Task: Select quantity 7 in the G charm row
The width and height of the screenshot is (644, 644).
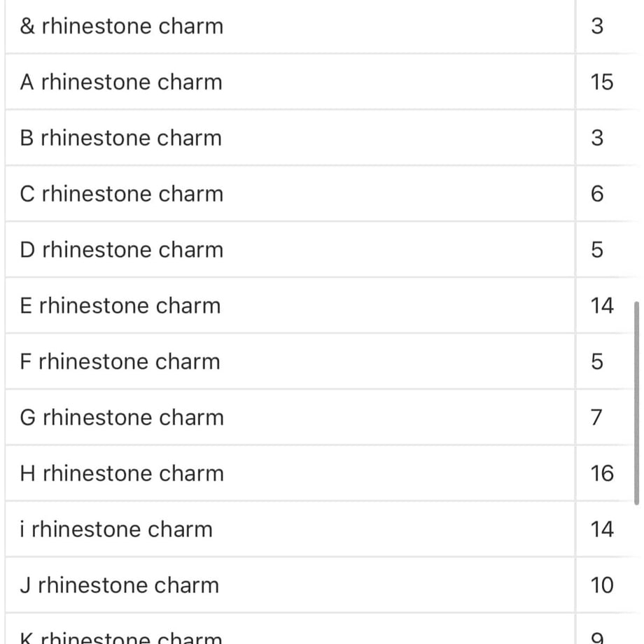Action: click(x=597, y=417)
